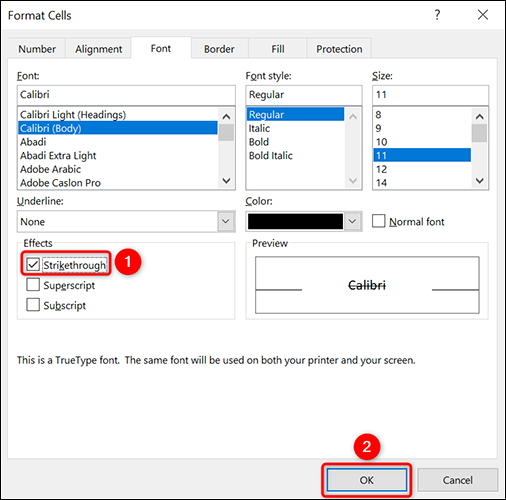Click the font list scrollbar thumb
The width and height of the screenshot is (506, 500).
tap(226, 132)
